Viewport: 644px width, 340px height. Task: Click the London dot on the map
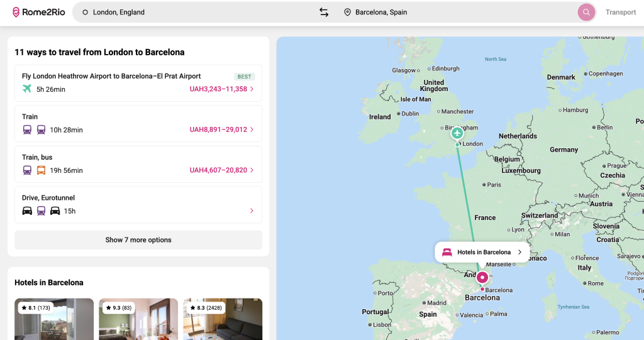[457, 145]
